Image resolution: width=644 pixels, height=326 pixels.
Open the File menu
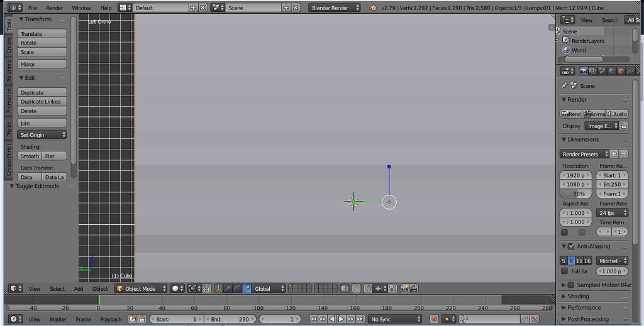pos(33,8)
